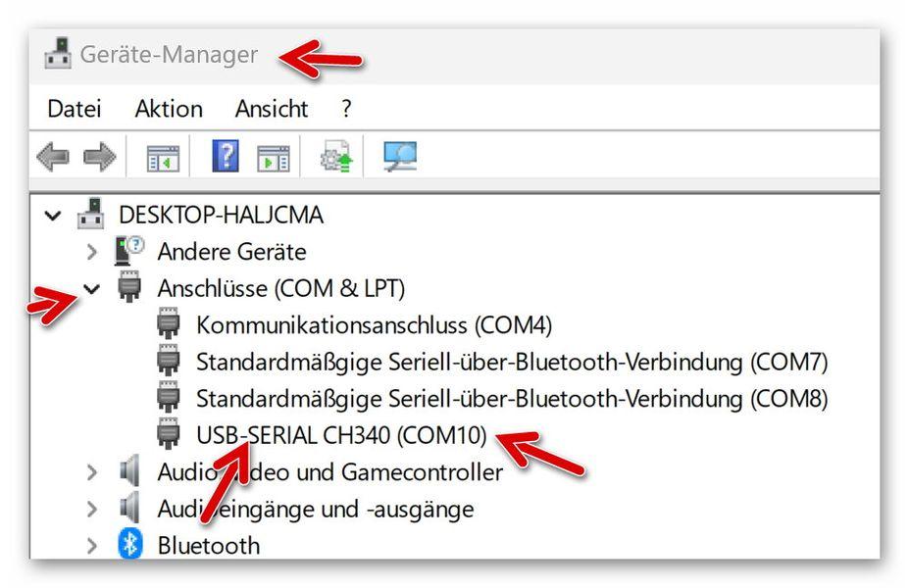Open the ? help menu
909x588 pixels.
click(346, 109)
